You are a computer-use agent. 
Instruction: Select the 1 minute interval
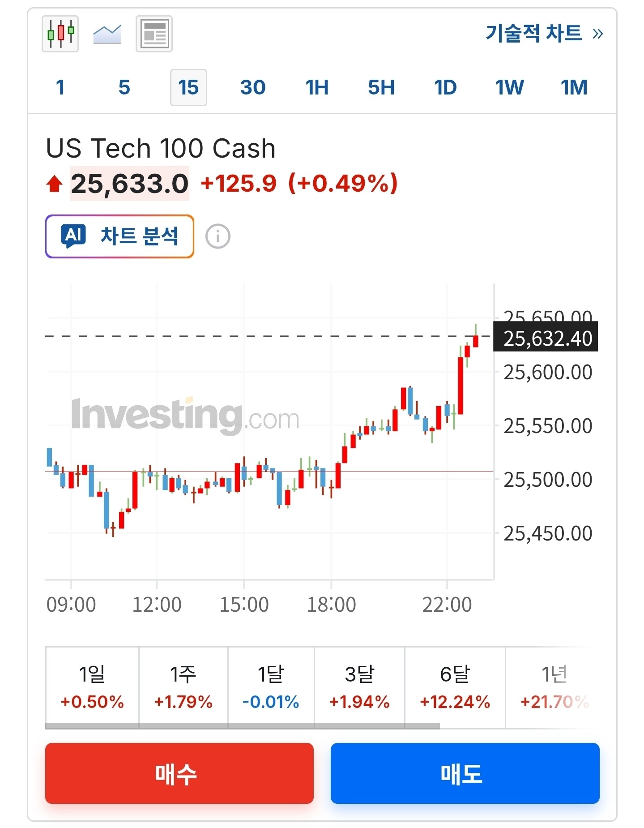(x=60, y=87)
